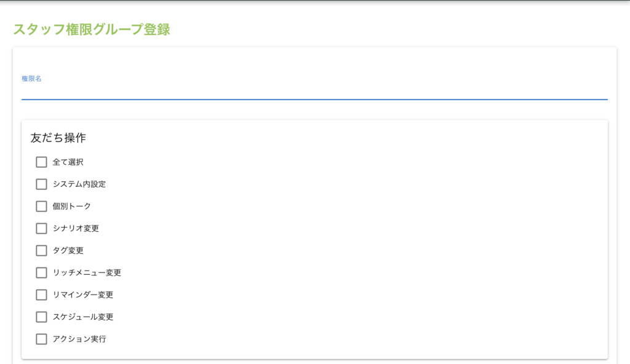The width and height of the screenshot is (630, 364).
Task: Click the スタッフ権限グループ登録 page heading
Action: pos(91,29)
